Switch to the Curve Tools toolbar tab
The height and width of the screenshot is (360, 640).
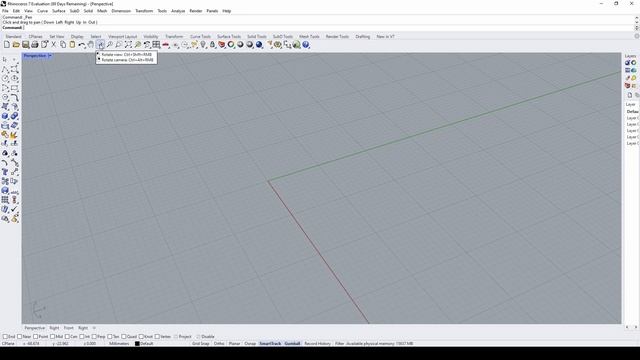tap(200, 36)
